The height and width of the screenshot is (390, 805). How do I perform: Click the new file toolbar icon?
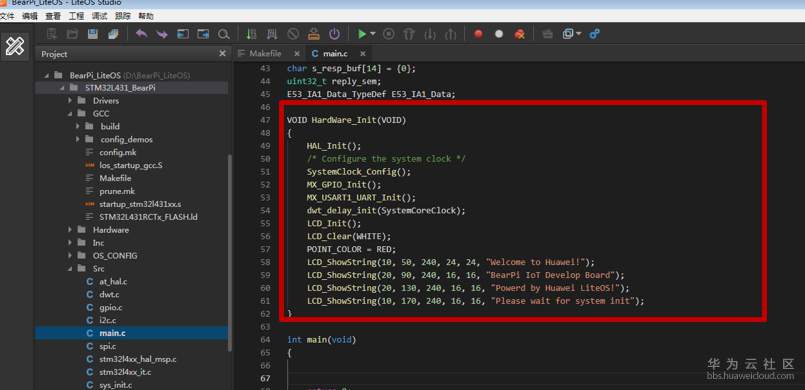pos(52,34)
